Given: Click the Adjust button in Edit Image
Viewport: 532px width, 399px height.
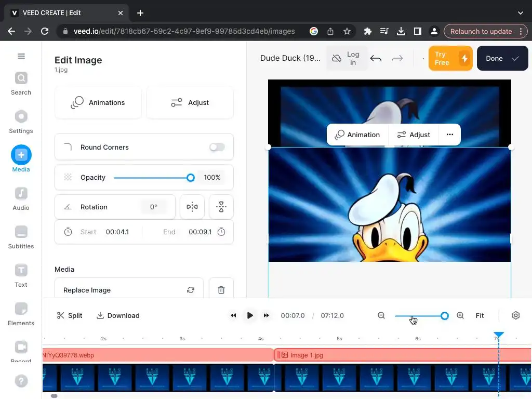Looking at the screenshot, I should pyautogui.click(x=190, y=102).
